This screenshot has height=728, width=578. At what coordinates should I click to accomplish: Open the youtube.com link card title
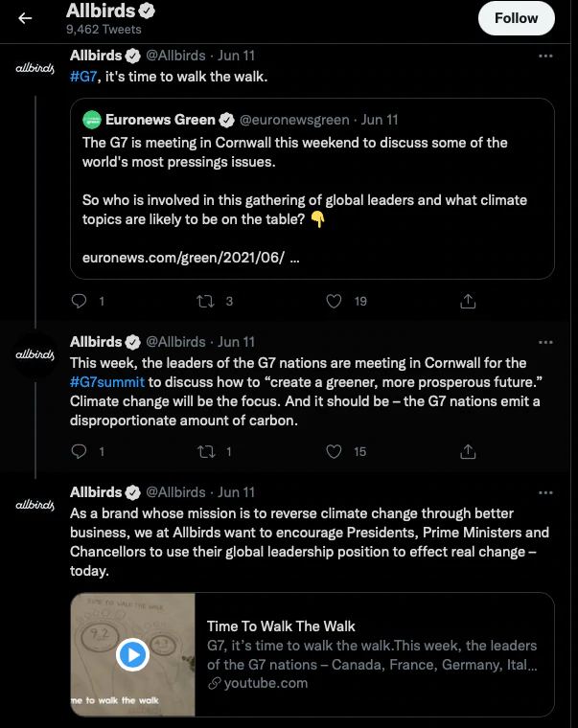[x=281, y=626]
